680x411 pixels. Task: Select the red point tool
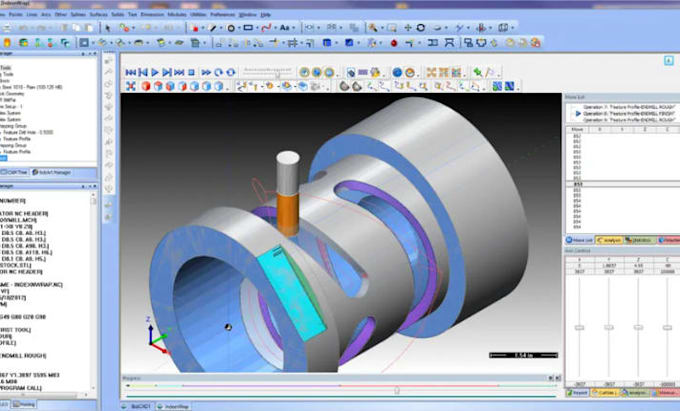point(195,28)
